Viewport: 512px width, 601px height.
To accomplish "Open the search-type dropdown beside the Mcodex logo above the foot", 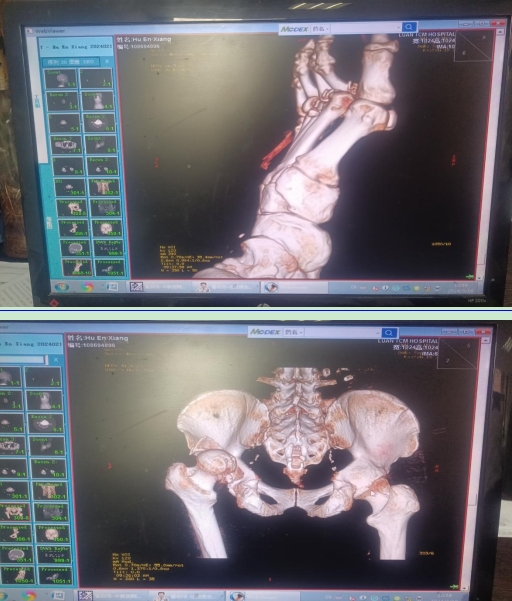I will tap(320, 29).
